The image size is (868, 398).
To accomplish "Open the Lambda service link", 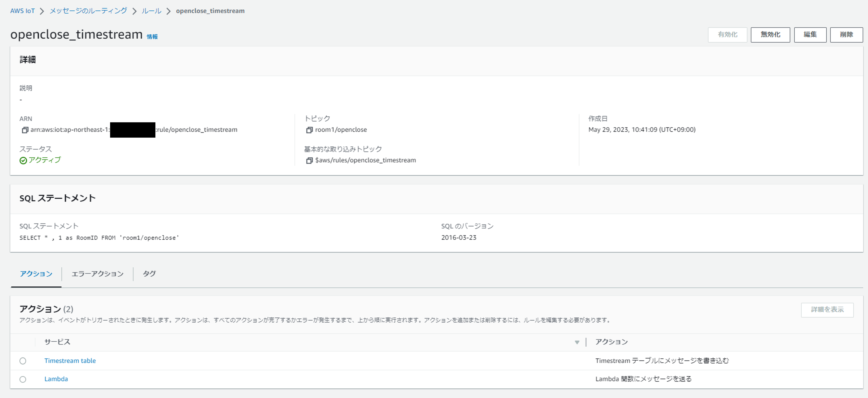I will (56, 379).
